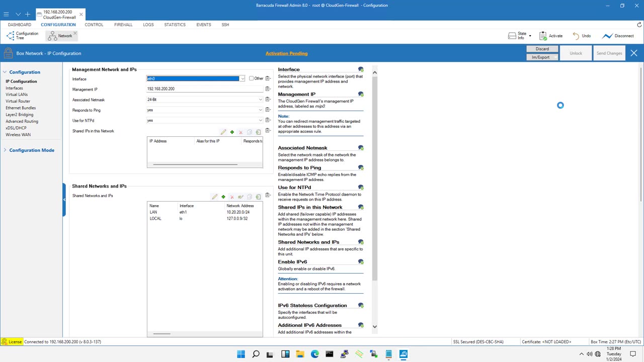Select Interfaces in the sidebar

click(x=14, y=88)
